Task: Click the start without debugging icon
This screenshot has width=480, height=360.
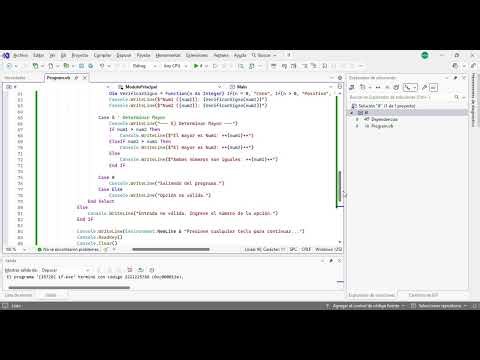Action: click(x=215, y=66)
